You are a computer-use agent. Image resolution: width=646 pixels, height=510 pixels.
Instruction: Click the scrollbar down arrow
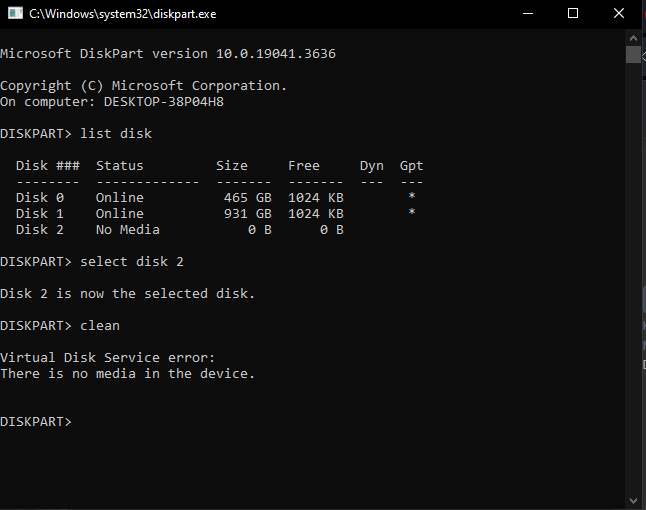coord(633,500)
